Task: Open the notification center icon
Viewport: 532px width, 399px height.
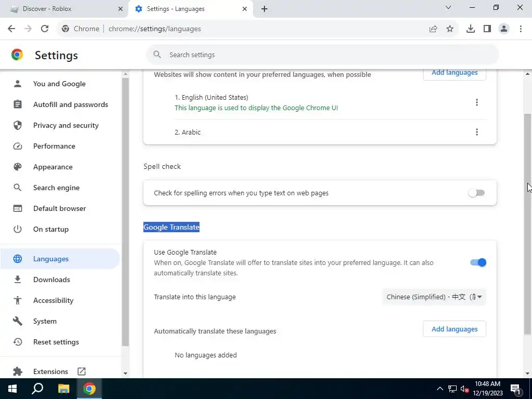Action: click(515, 389)
